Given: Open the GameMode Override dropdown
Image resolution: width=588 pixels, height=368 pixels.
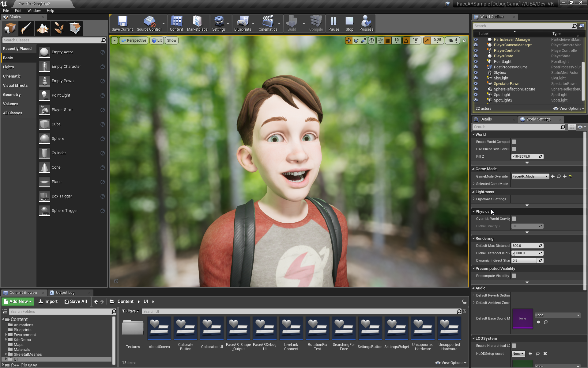Looking at the screenshot, I should [530, 176].
